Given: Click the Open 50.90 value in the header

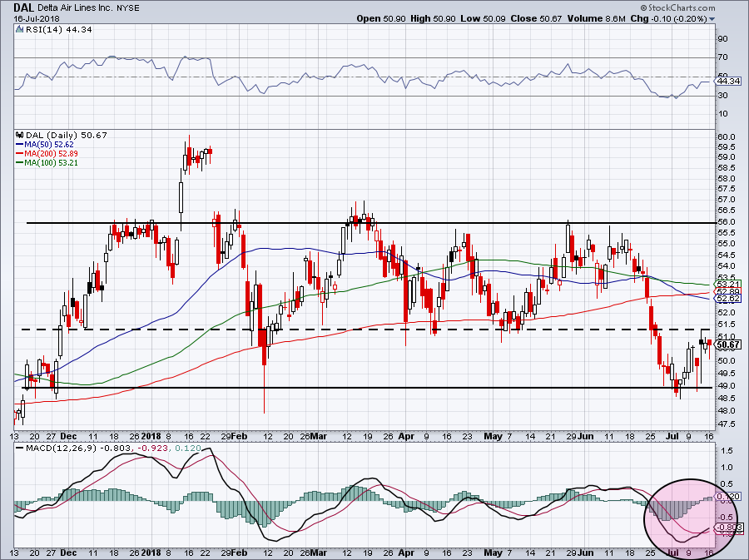Looking at the screenshot, I should tap(381, 18).
